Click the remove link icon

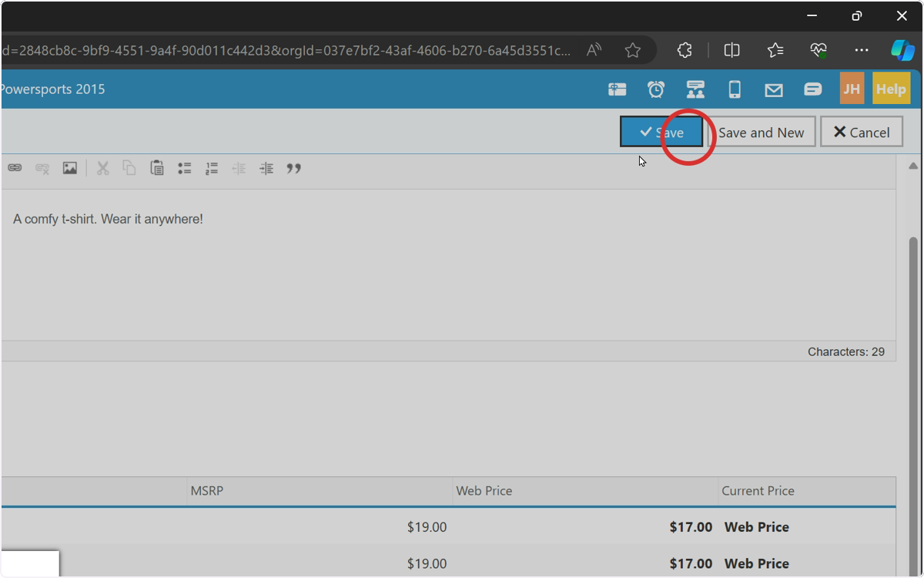pos(42,168)
